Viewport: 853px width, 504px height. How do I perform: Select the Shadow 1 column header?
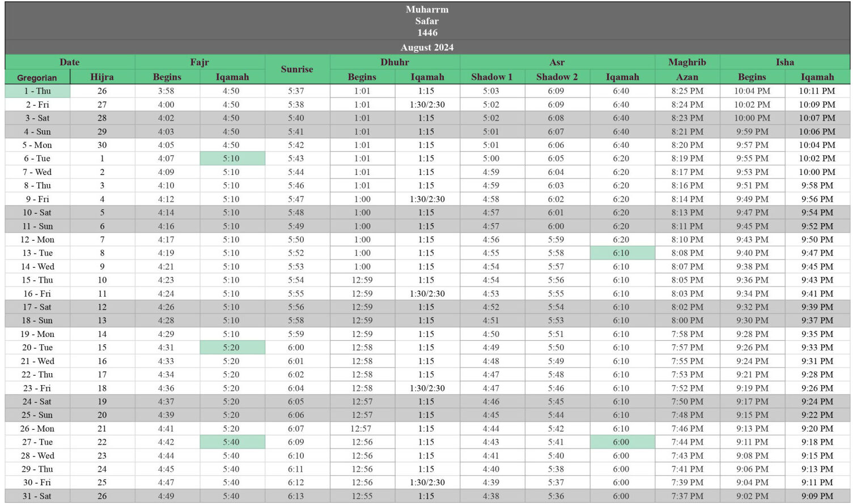(x=492, y=77)
